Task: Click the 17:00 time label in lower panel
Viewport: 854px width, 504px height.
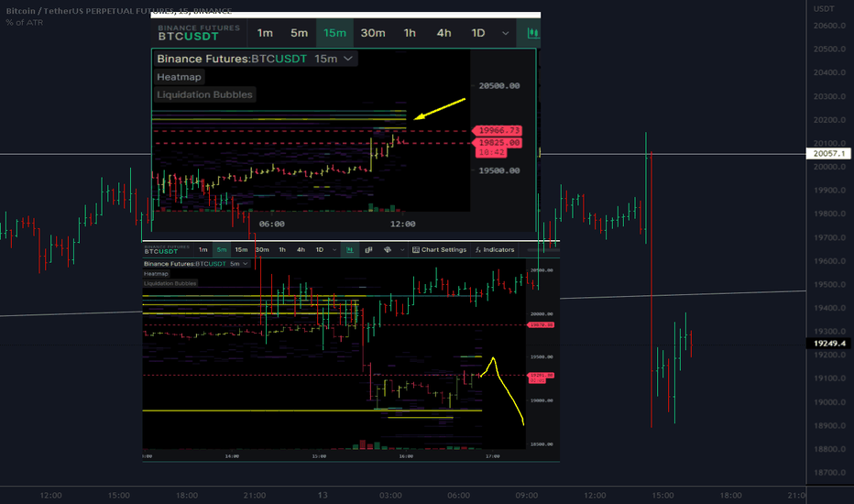Action: tap(492, 456)
